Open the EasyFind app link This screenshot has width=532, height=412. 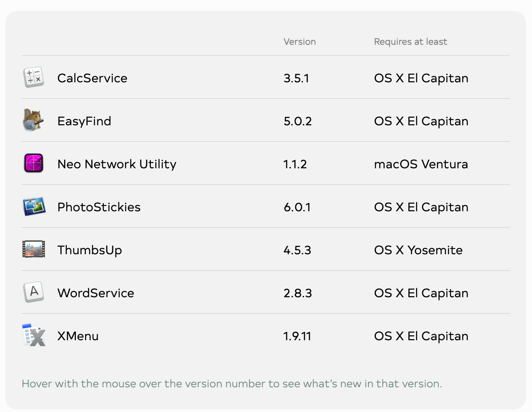pos(84,121)
